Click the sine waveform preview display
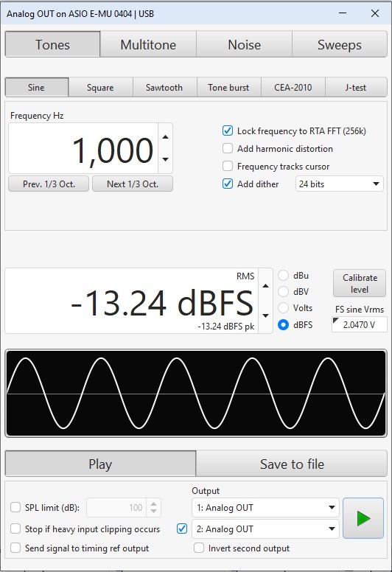The height and width of the screenshot is (572, 392). [196, 394]
